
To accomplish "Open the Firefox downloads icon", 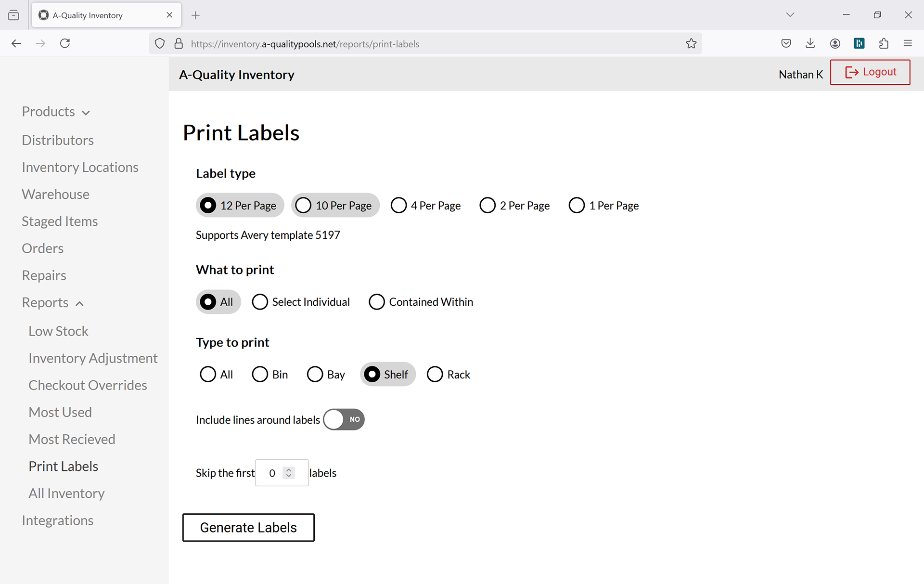I will 810,43.
